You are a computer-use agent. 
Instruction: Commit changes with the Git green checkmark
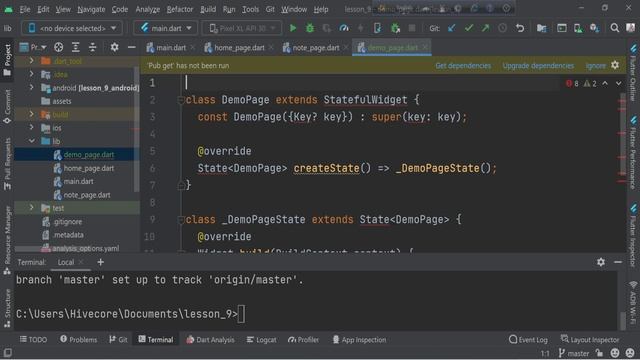pos(469,28)
